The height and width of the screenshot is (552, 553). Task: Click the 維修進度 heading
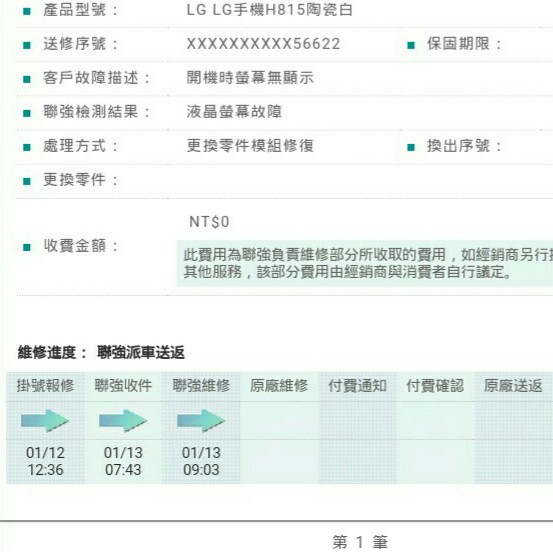(52, 352)
